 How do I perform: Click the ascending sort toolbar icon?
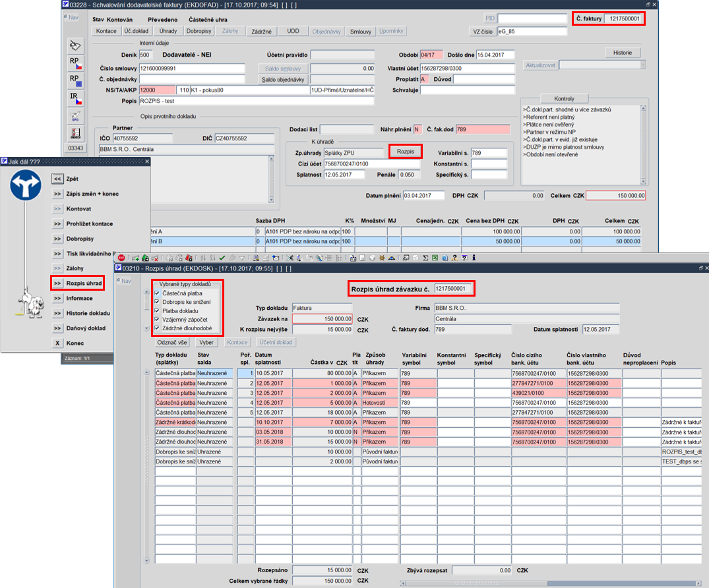coord(203,258)
